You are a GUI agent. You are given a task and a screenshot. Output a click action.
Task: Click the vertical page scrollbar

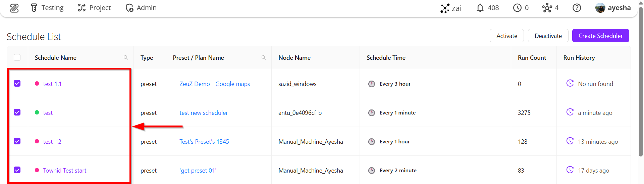point(641,84)
